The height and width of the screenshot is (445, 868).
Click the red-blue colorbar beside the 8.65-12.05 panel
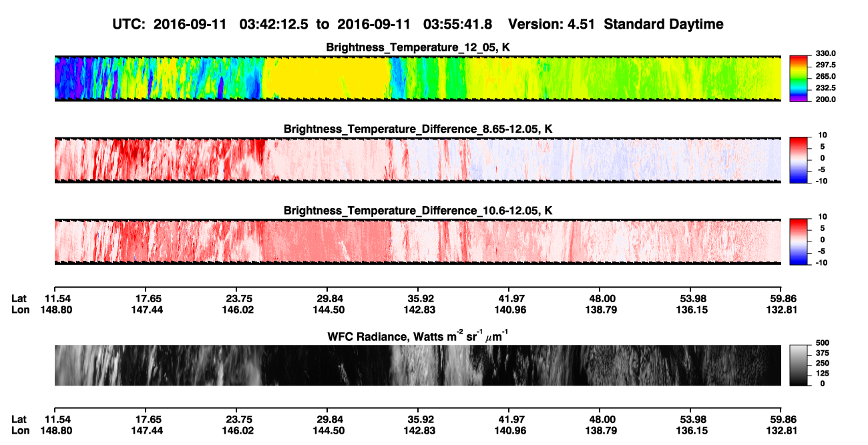coord(799,159)
